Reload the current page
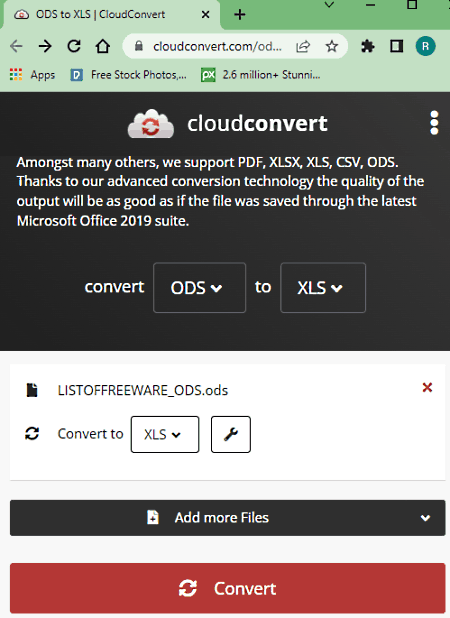The width and height of the screenshot is (450, 618). click(x=74, y=47)
